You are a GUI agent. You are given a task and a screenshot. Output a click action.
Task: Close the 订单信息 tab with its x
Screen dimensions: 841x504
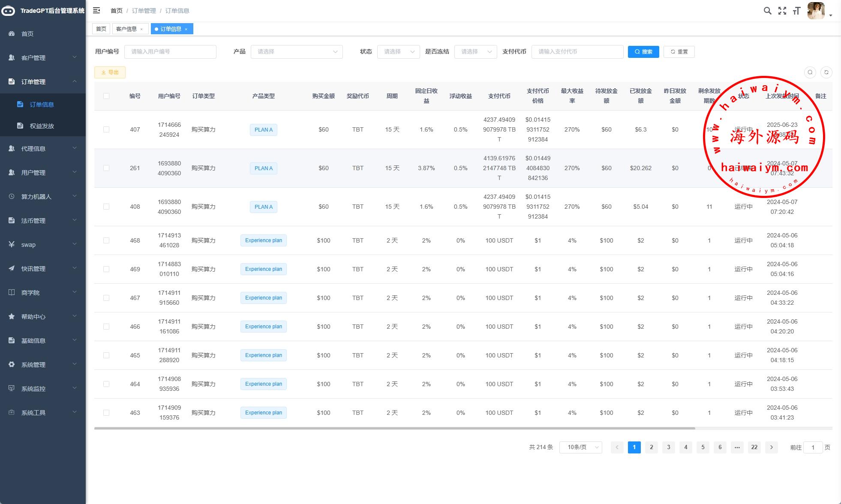coord(186,29)
